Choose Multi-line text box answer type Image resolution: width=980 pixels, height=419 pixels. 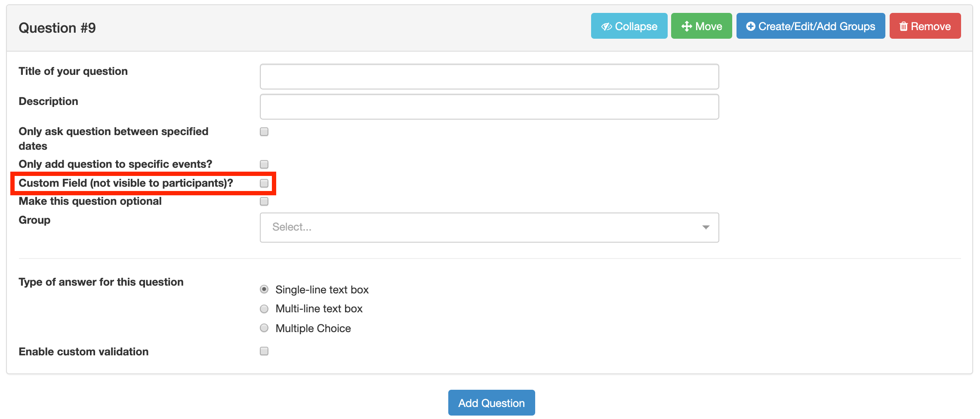tap(264, 309)
